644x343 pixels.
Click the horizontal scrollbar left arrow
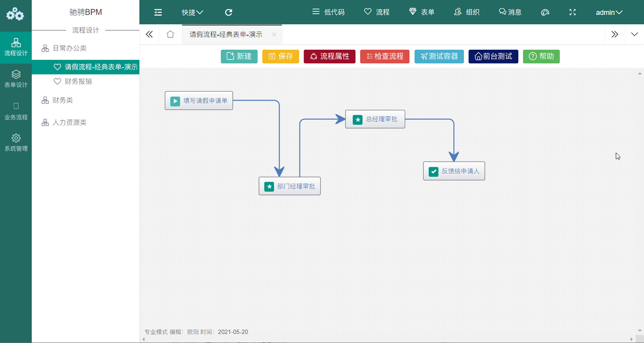click(143, 339)
